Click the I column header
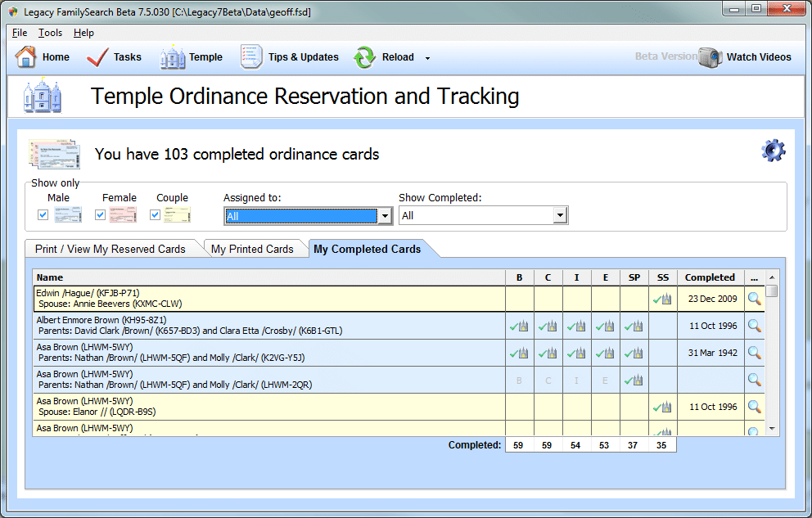Image resolution: width=812 pixels, height=518 pixels. click(576, 277)
